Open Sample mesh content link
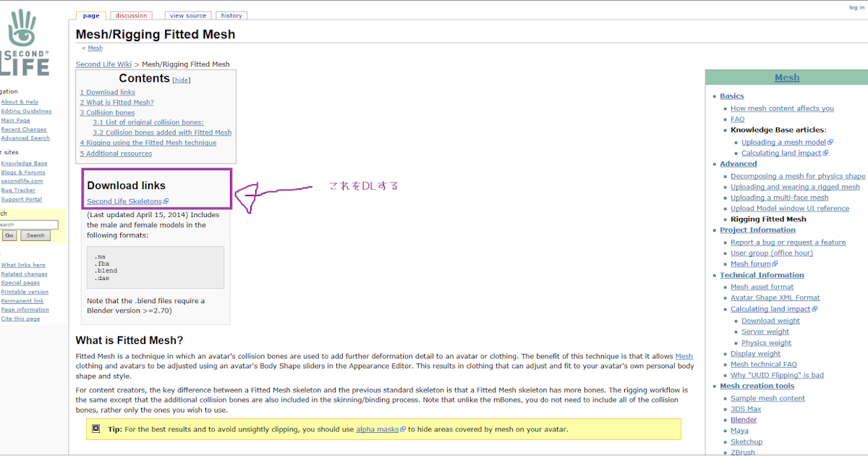The height and width of the screenshot is (456, 868). (767, 399)
